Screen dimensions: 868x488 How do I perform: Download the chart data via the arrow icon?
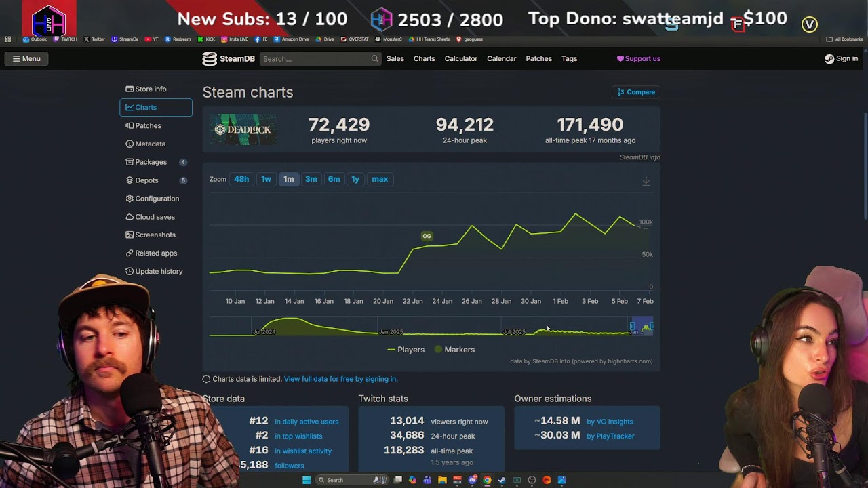(646, 181)
